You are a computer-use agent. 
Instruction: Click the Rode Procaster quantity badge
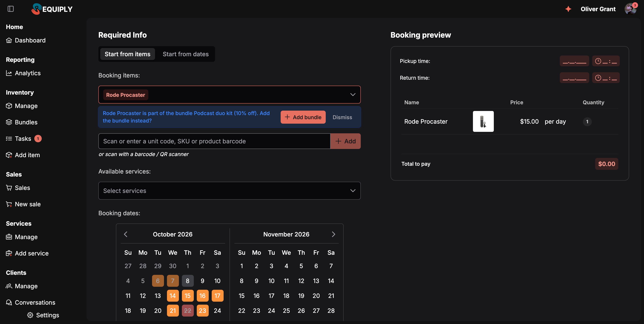587,122
